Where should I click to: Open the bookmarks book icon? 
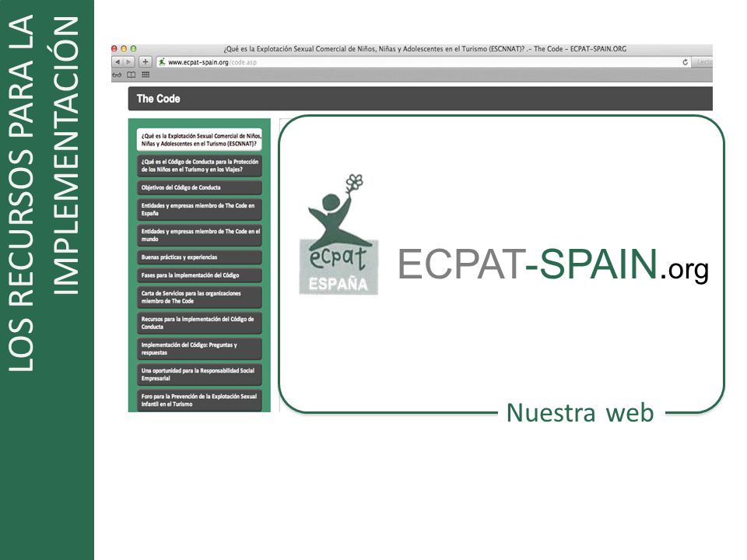131,75
